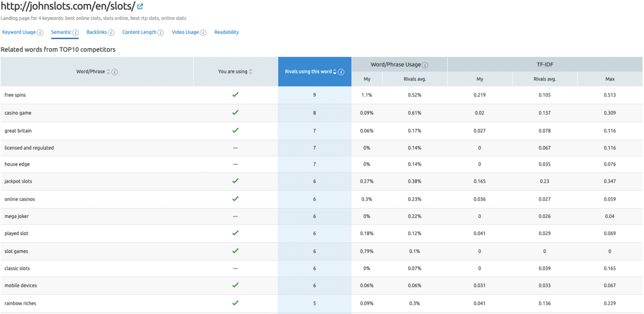Click info icon next to Word/Phrase Usage header
Viewport: 644px width, 314px height.
[x=425, y=65]
